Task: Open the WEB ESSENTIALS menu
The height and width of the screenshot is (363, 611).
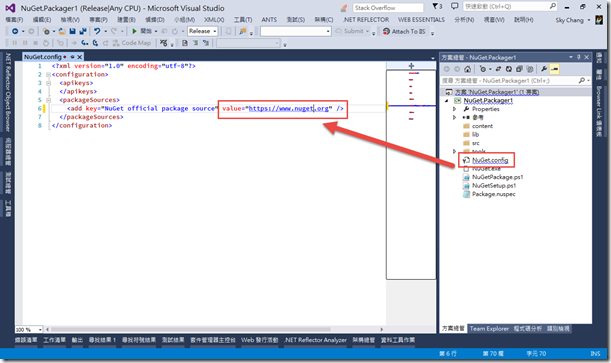Action: pos(421,19)
